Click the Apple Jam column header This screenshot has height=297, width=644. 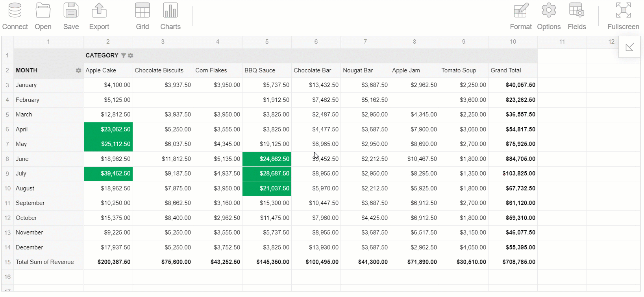415,70
